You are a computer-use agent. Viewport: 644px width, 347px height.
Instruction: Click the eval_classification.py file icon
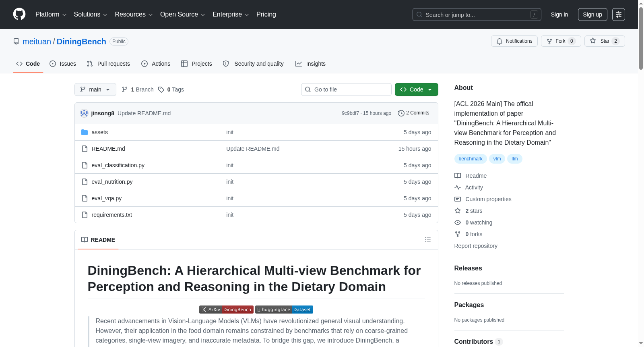coord(85,165)
